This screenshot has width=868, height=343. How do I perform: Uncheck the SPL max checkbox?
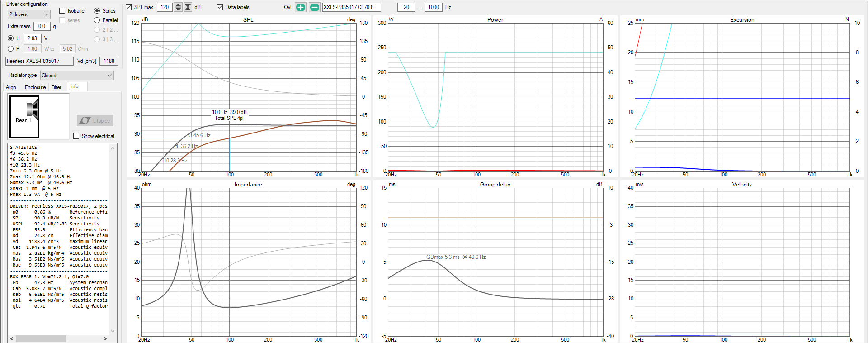[129, 7]
